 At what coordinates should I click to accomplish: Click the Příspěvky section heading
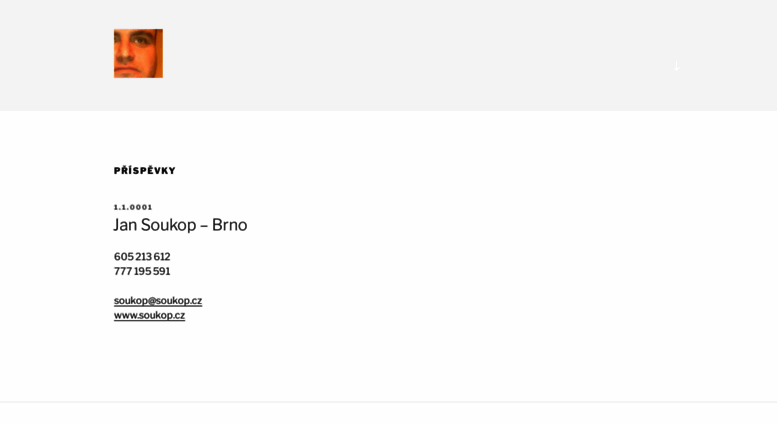pos(145,170)
